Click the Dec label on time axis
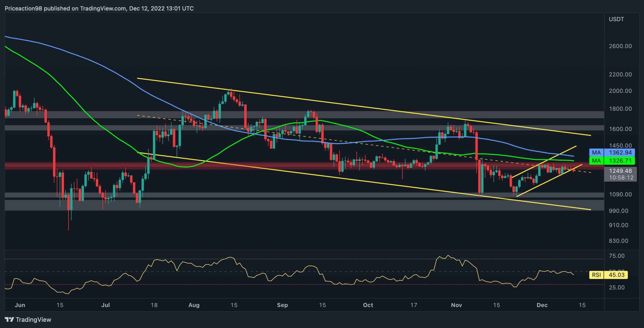 coord(542,305)
